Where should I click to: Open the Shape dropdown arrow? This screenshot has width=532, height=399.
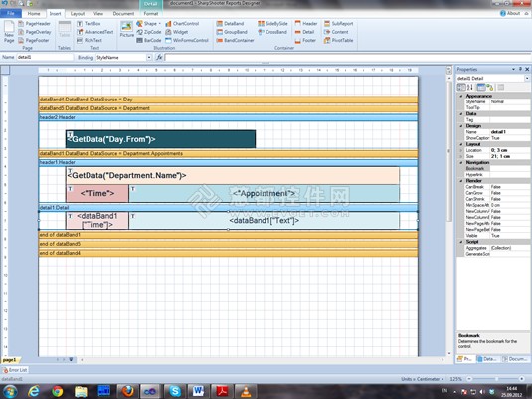(x=159, y=24)
